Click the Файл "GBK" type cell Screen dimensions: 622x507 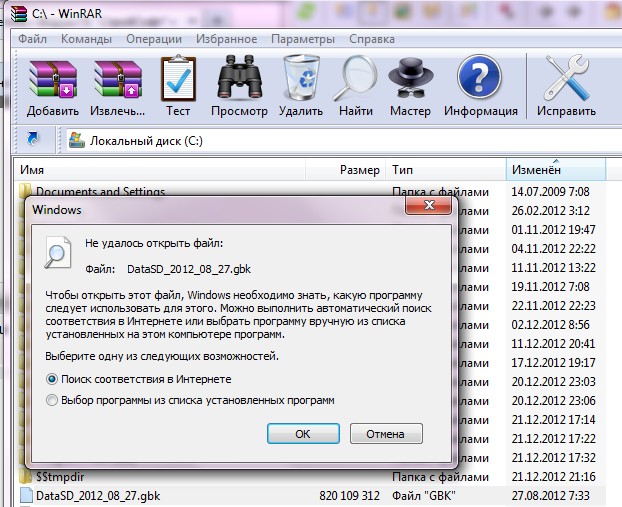424,495
